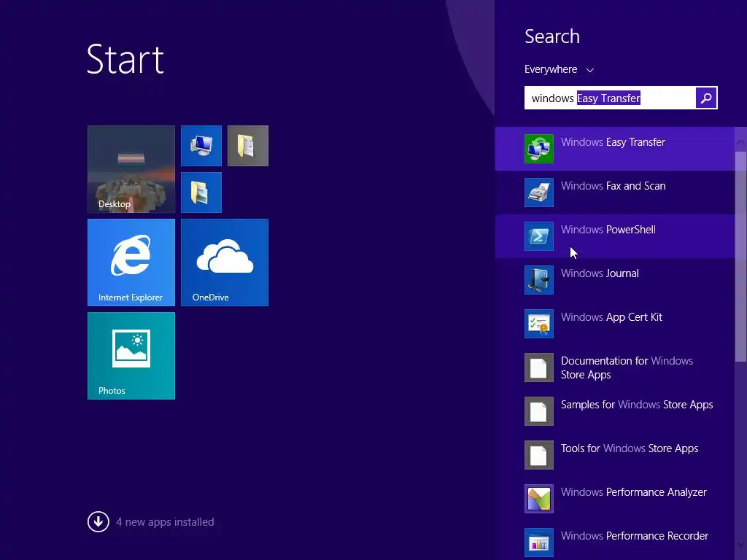The height and width of the screenshot is (560, 747).
Task: Open the Windows Easy Transfer result
Action: pyautogui.click(x=614, y=149)
